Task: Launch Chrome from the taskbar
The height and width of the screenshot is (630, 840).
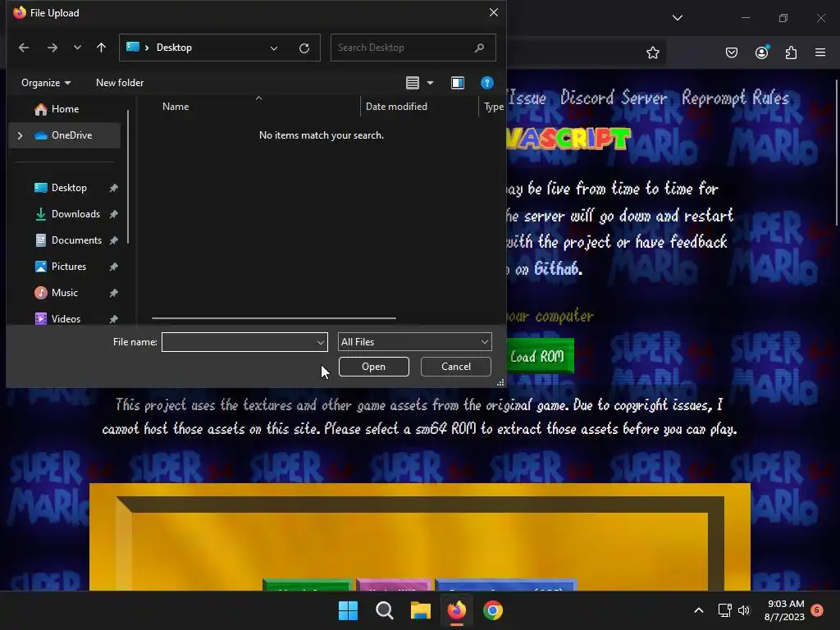Action: [x=493, y=610]
